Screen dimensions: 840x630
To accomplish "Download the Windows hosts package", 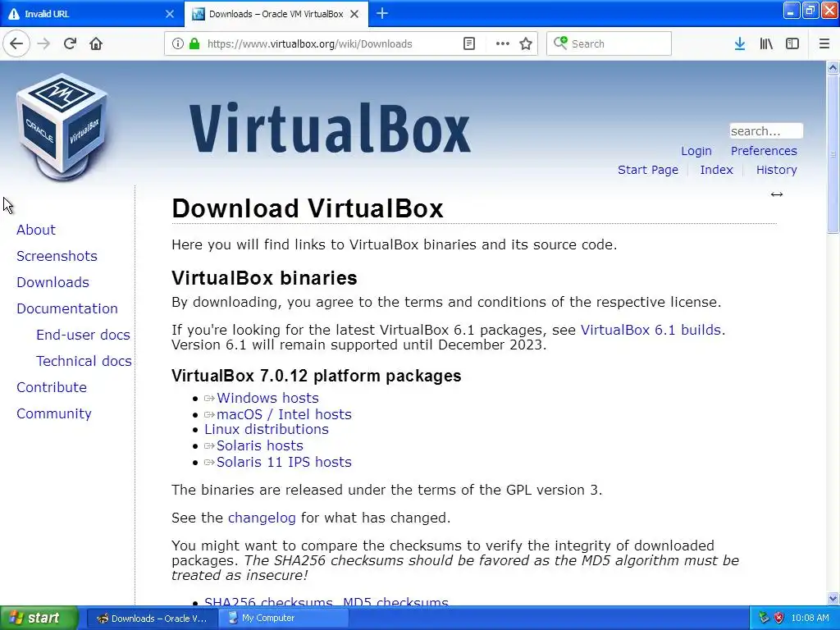I will [268, 398].
